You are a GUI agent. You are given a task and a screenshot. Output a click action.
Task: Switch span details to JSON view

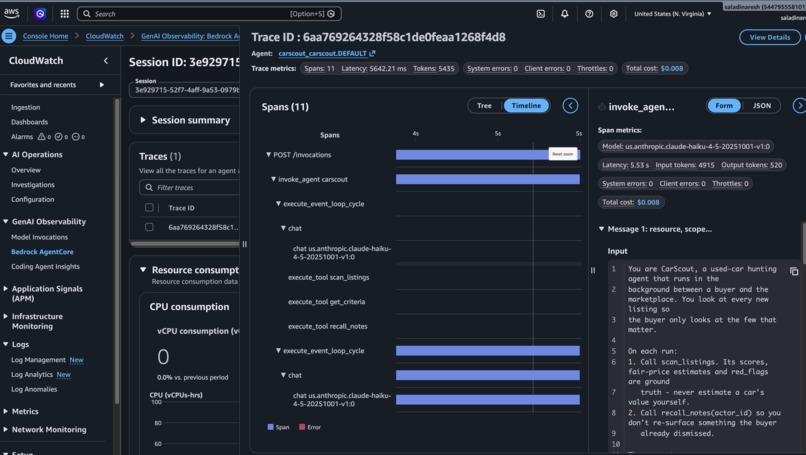coord(761,105)
